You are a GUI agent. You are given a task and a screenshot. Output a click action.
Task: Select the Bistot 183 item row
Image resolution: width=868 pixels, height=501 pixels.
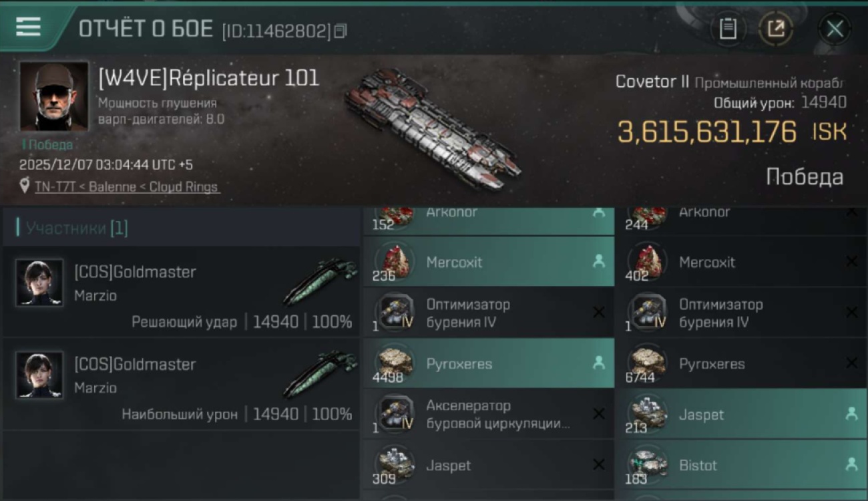click(x=740, y=465)
